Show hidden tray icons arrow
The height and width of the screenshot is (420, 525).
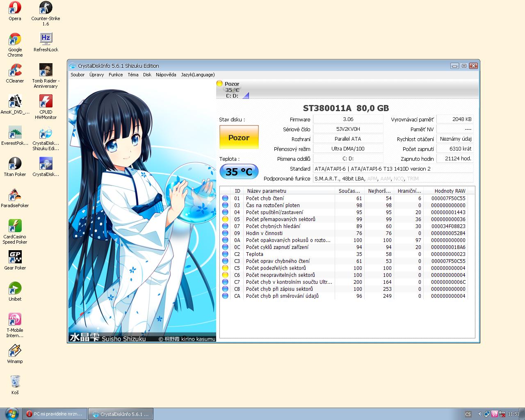click(479, 414)
